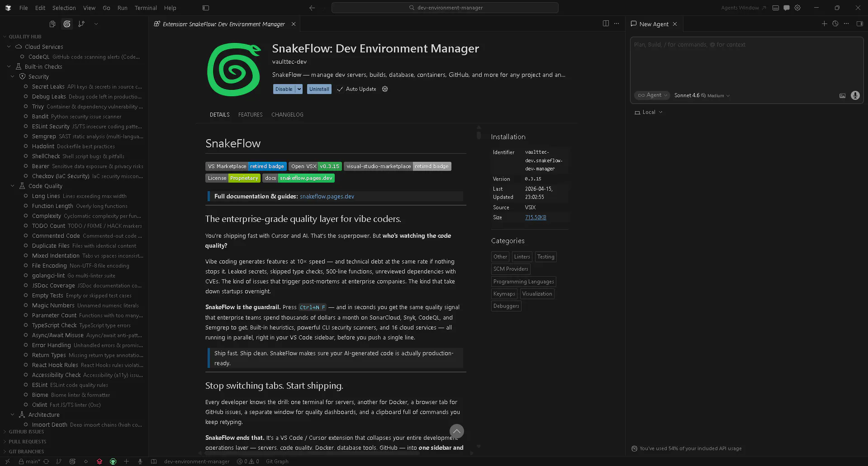Open the Disable button dropdown arrow

click(x=299, y=89)
